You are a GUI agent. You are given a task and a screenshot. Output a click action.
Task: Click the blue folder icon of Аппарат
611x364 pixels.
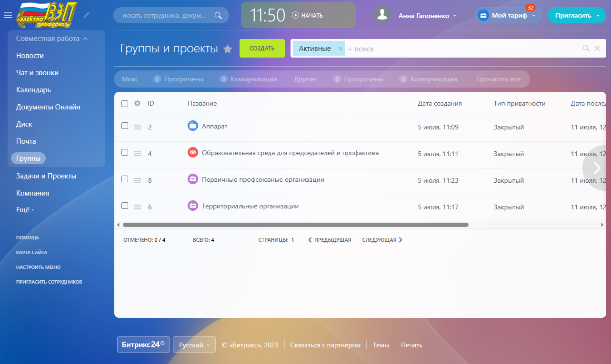[192, 126]
